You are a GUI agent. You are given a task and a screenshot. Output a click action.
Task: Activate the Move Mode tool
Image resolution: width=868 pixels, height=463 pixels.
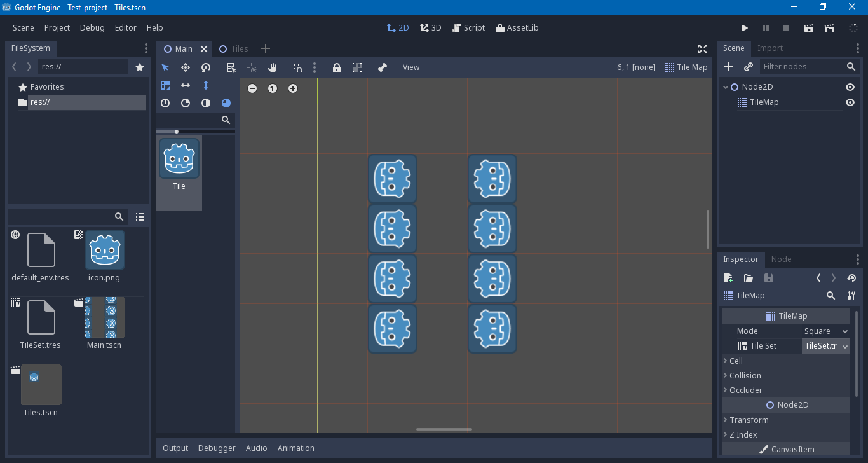(186, 67)
